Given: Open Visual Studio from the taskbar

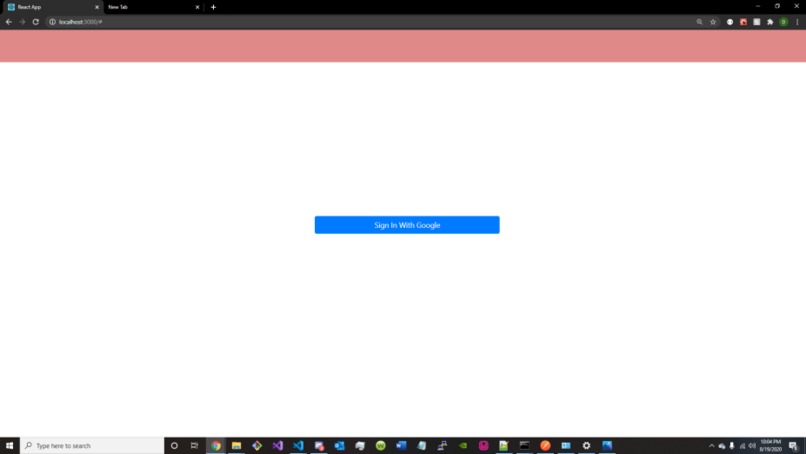Looking at the screenshot, I should point(278,445).
